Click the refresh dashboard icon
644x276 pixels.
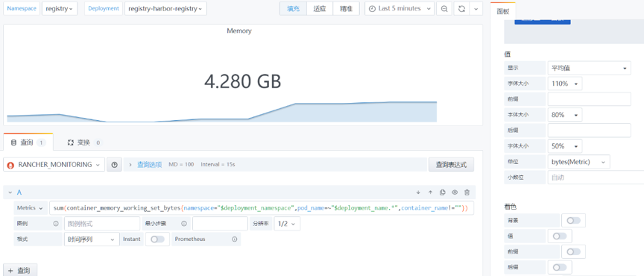[461, 9]
